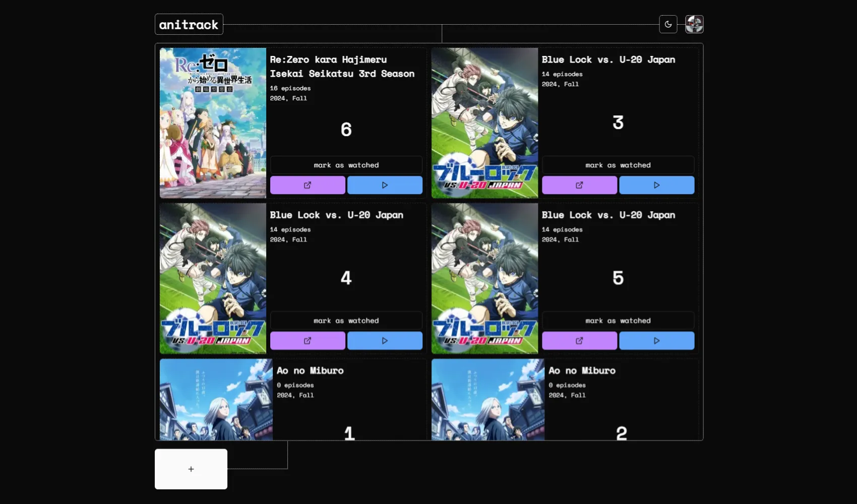Click episode number 3 on Blue Lock card
The width and height of the screenshot is (857, 504).
click(618, 122)
